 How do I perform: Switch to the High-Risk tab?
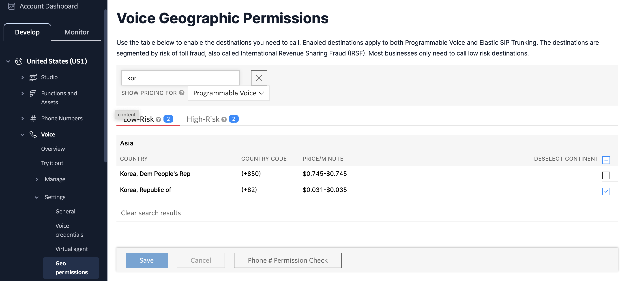(x=203, y=119)
